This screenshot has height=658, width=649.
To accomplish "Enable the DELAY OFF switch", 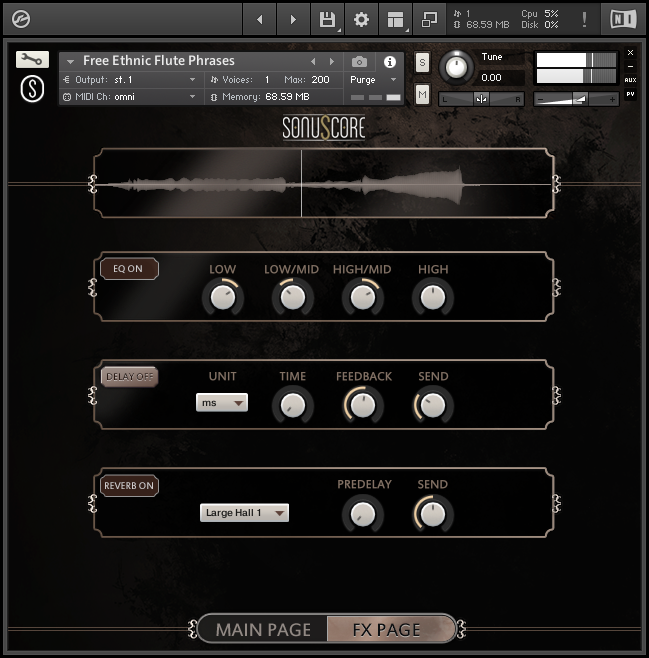I will click(129, 377).
